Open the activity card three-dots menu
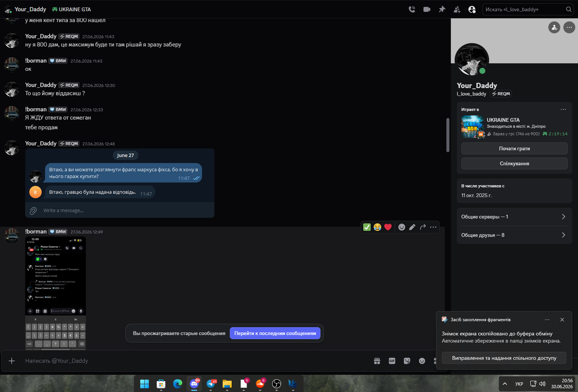The image size is (578, 392). pos(563,109)
